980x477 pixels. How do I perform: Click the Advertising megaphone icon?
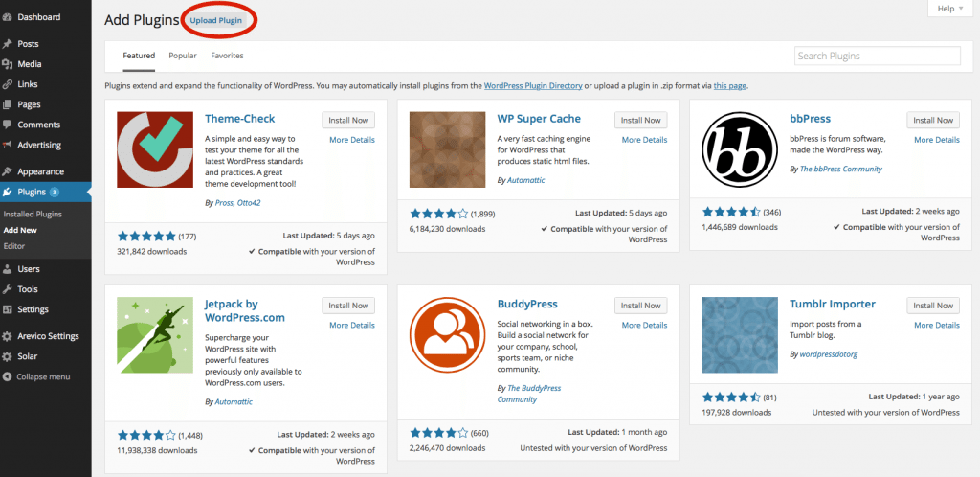[x=8, y=145]
